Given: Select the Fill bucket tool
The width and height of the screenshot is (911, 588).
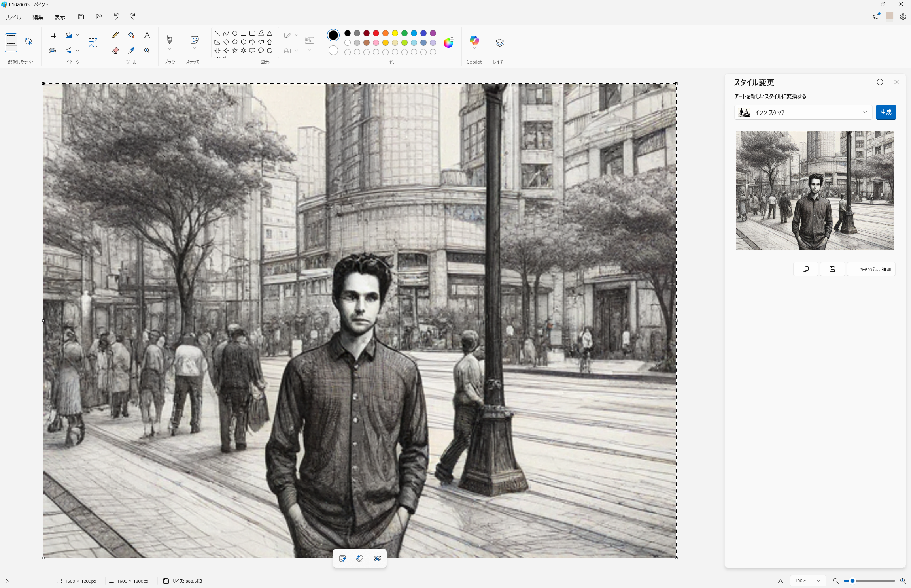Looking at the screenshot, I should click(131, 35).
